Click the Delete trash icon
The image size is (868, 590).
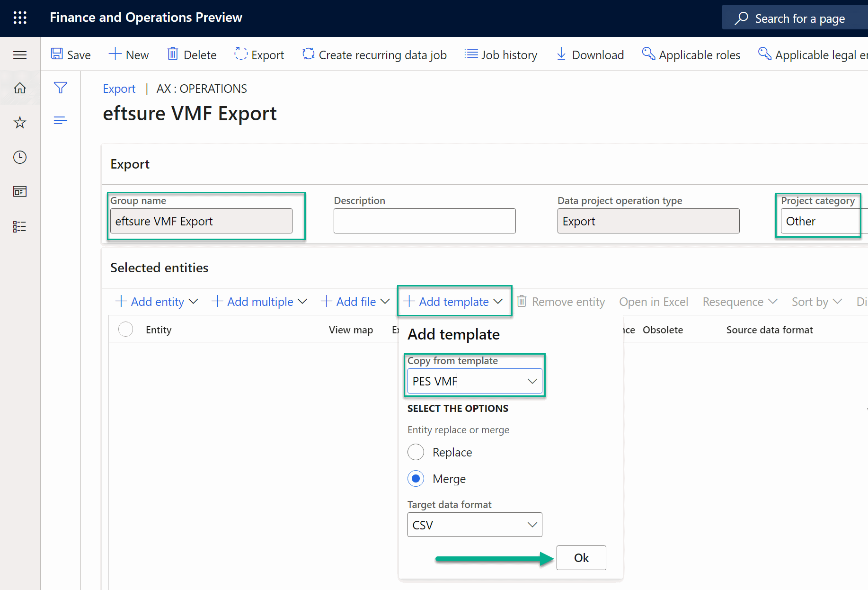coord(173,54)
